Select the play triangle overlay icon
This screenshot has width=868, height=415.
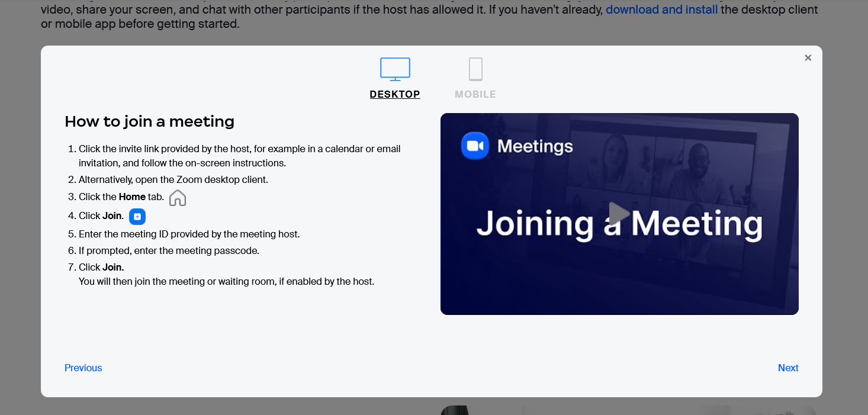point(619,213)
